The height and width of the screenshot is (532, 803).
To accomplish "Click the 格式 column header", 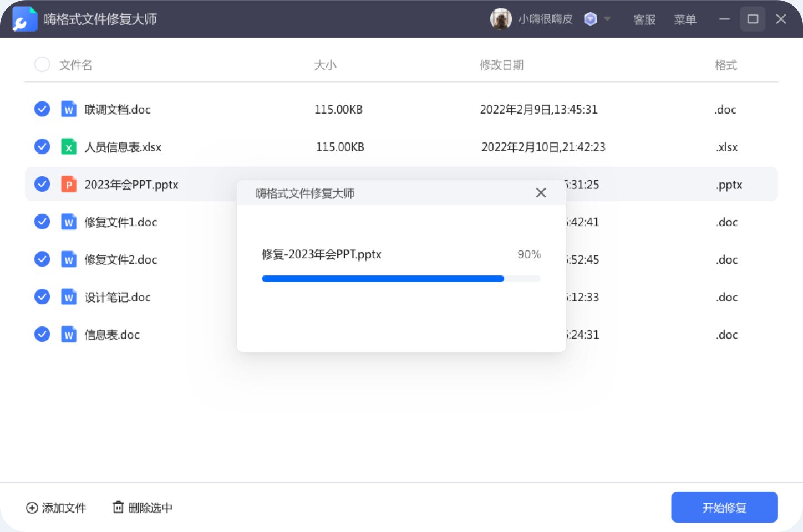I will coord(726,65).
